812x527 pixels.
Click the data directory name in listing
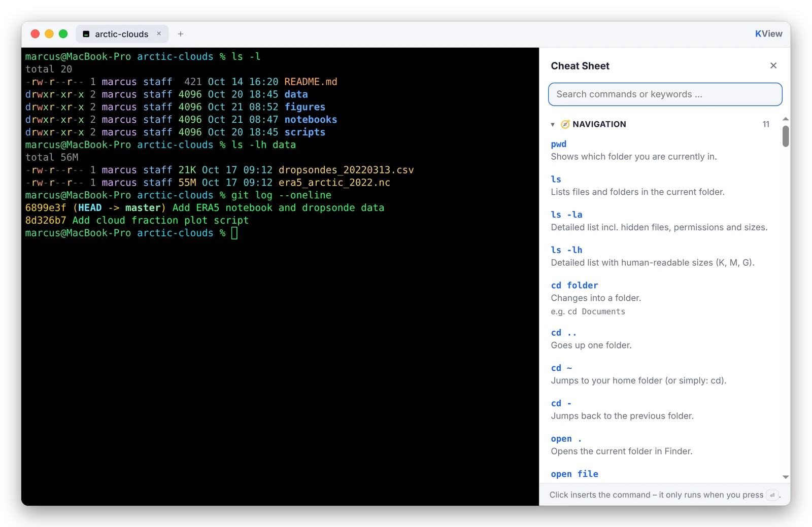[296, 94]
